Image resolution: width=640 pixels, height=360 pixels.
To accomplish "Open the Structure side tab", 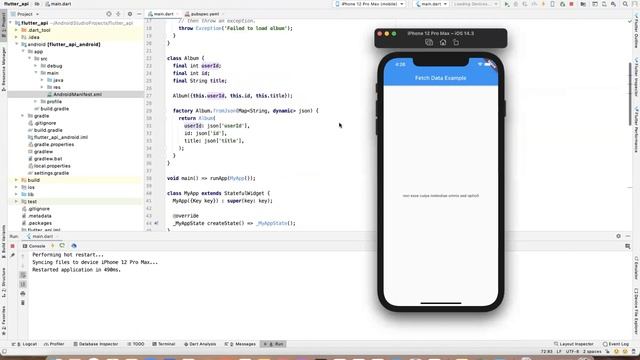I will pyautogui.click(x=4, y=282).
